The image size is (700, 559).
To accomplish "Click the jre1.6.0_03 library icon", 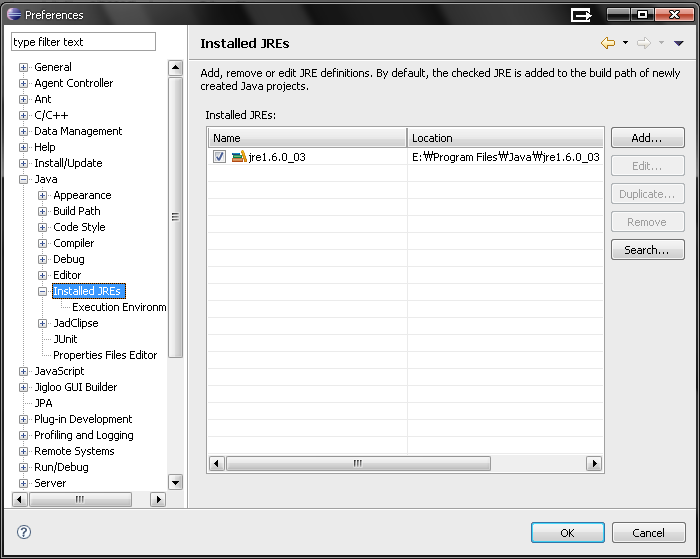I will click(239, 157).
